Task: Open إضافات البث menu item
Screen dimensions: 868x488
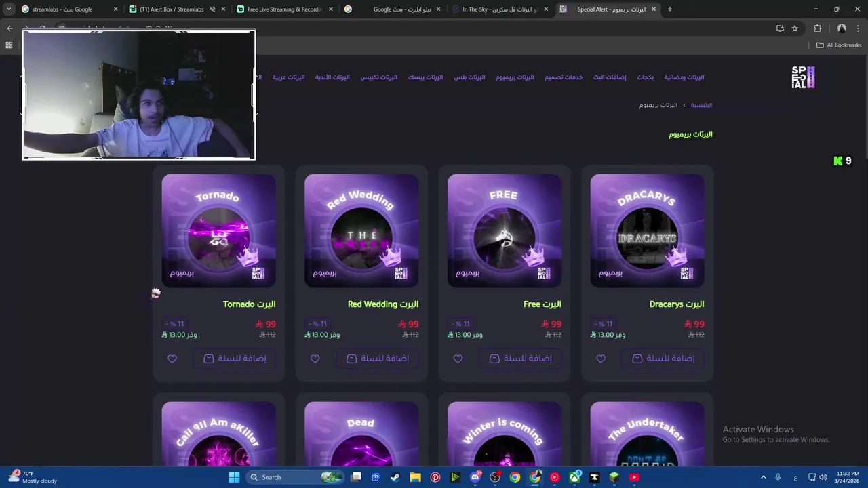Action: [610, 77]
